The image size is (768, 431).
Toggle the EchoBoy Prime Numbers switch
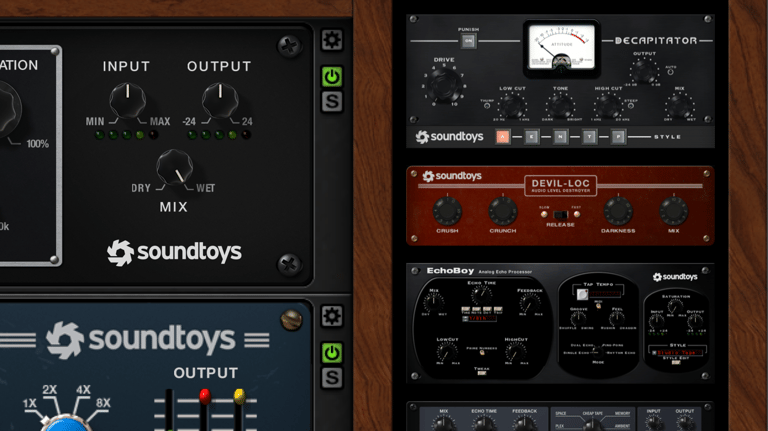tap(482, 353)
